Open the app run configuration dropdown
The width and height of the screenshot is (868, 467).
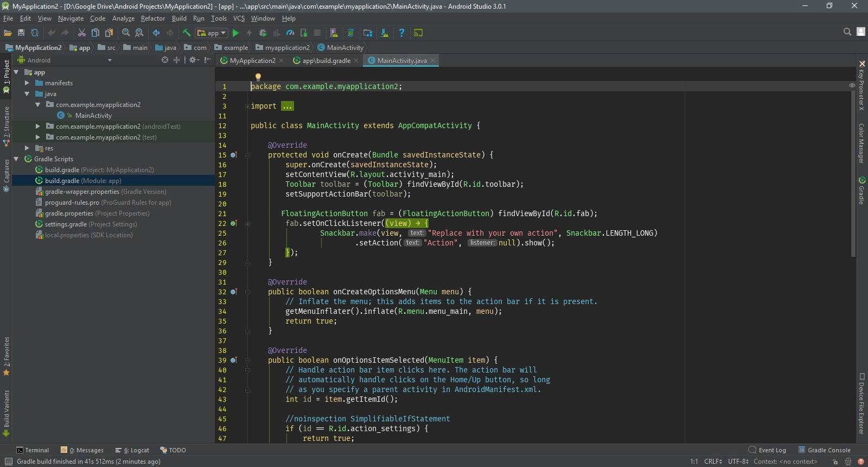[x=212, y=33]
